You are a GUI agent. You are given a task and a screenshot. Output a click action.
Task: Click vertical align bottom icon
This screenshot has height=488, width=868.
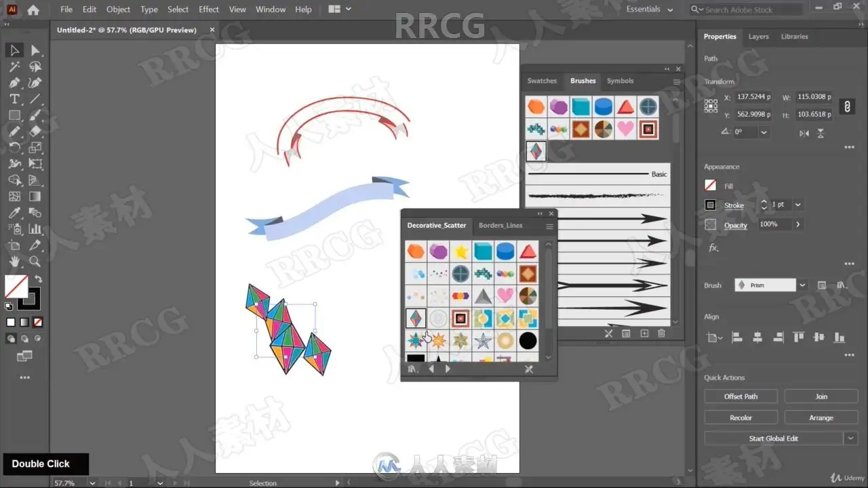840,337
